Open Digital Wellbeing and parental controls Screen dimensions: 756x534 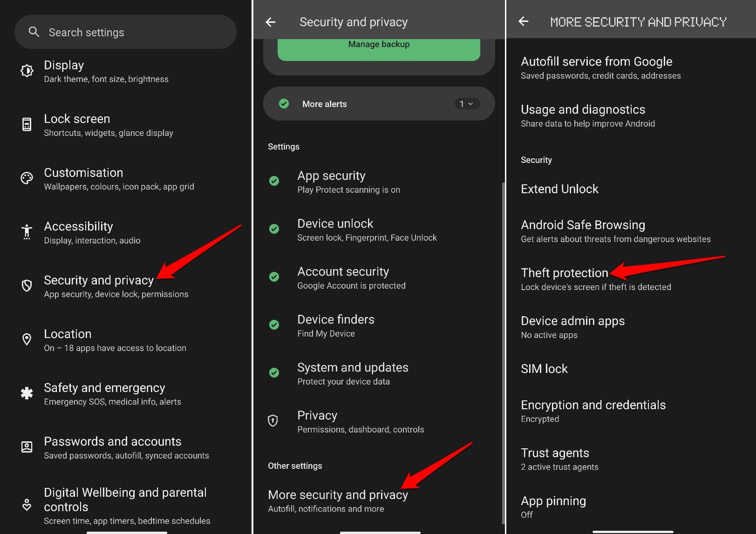pyautogui.click(x=126, y=506)
